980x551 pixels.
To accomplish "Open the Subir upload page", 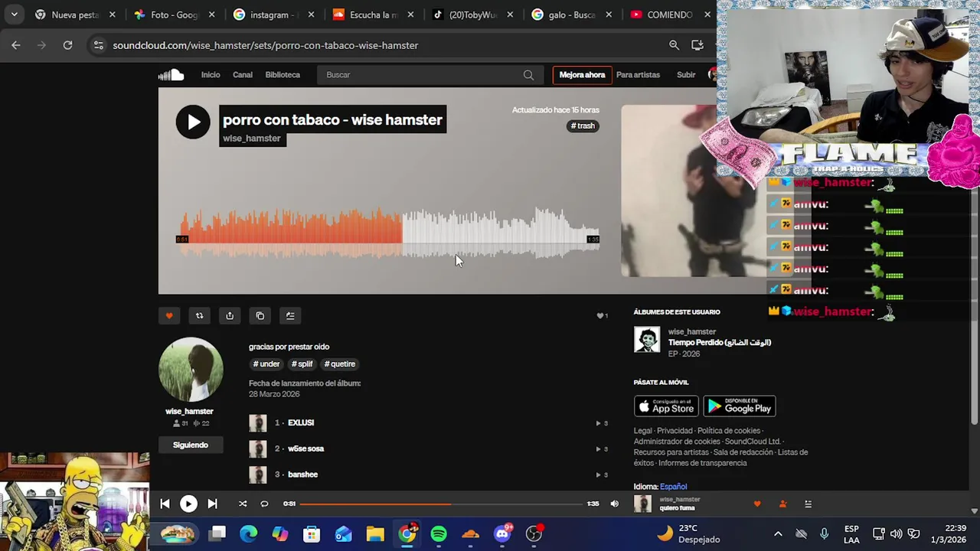I will pyautogui.click(x=686, y=75).
